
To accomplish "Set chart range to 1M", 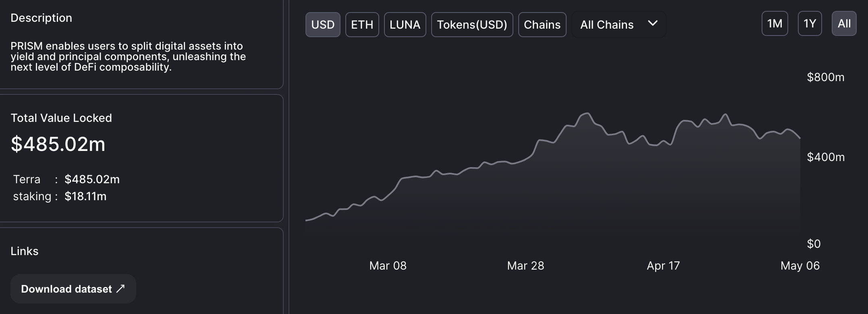I will click(x=775, y=23).
